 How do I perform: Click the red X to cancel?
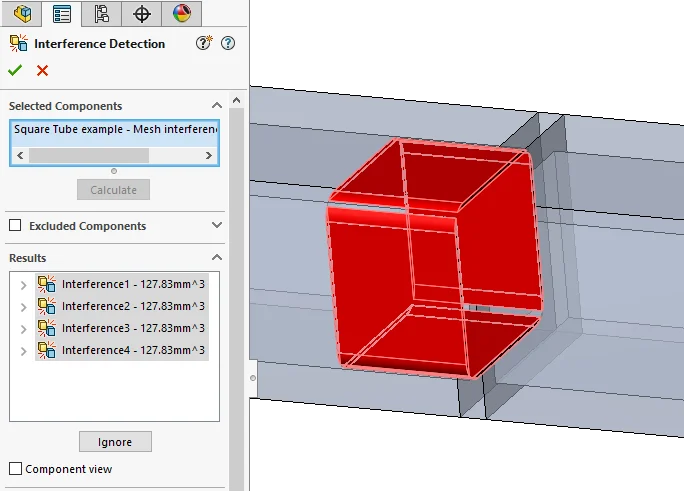click(42, 70)
